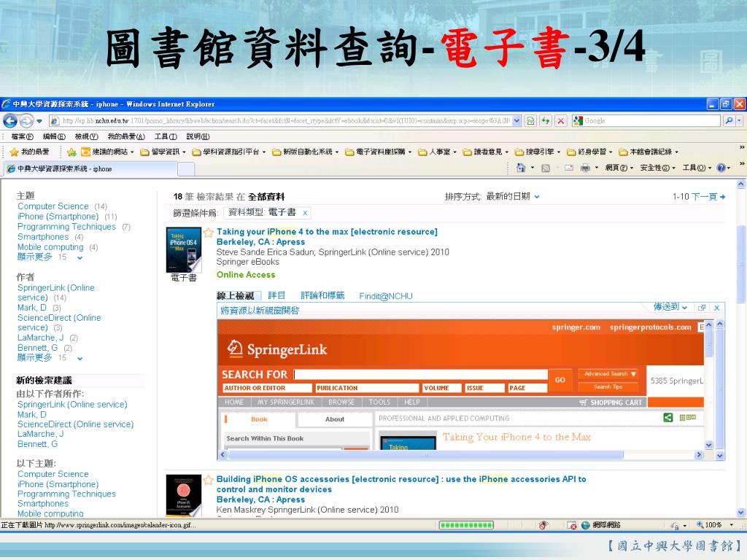This screenshot has height=560, width=747.
Task: Click the Help question mark icon
Action: pyautogui.click(x=721, y=168)
